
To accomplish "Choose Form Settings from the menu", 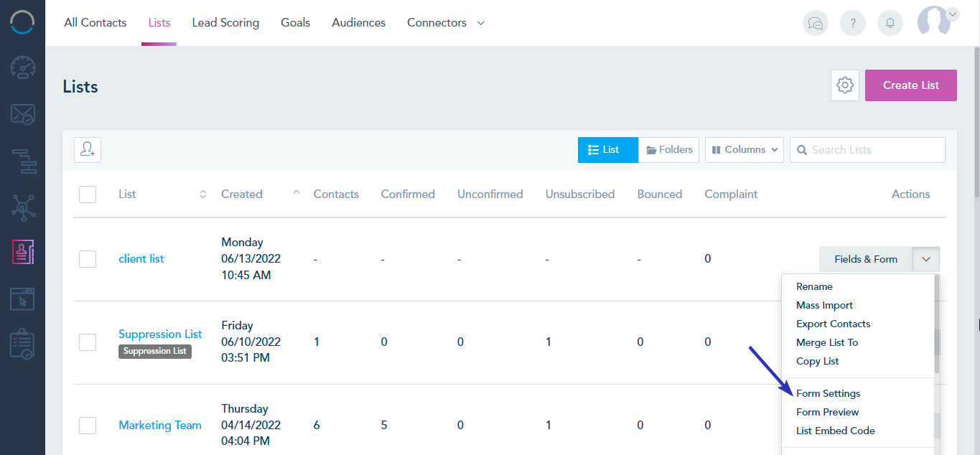I will 828,393.
